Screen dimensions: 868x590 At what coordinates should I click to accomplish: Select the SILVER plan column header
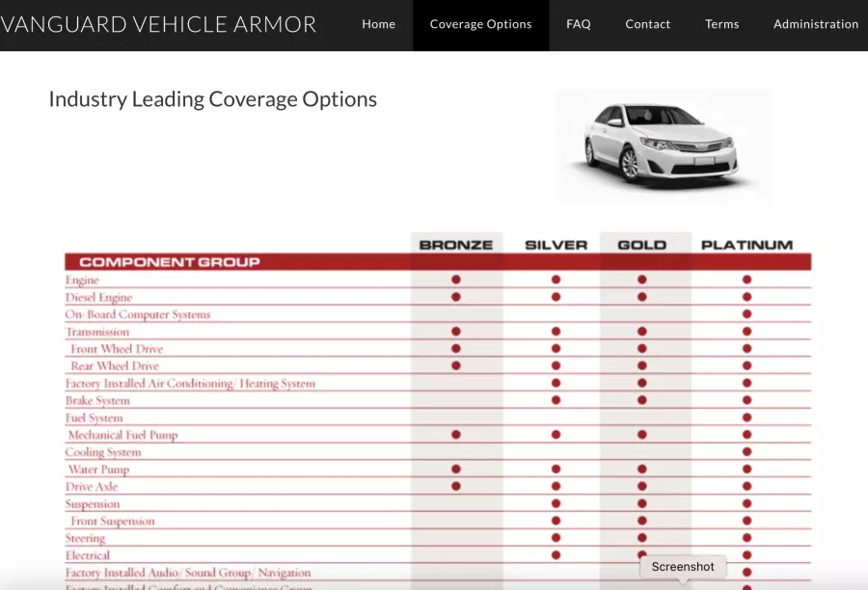click(x=556, y=245)
